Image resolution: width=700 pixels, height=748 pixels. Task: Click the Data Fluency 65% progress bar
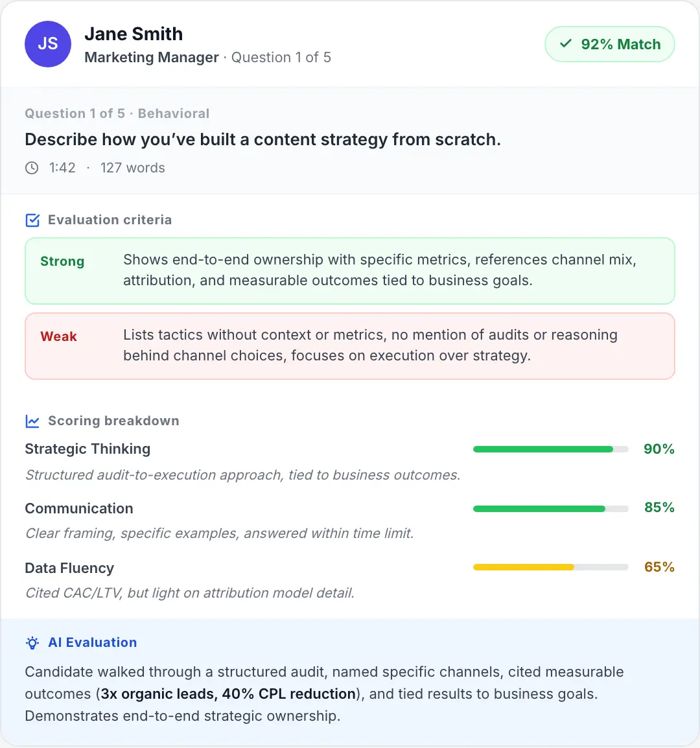(x=550, y=567)
